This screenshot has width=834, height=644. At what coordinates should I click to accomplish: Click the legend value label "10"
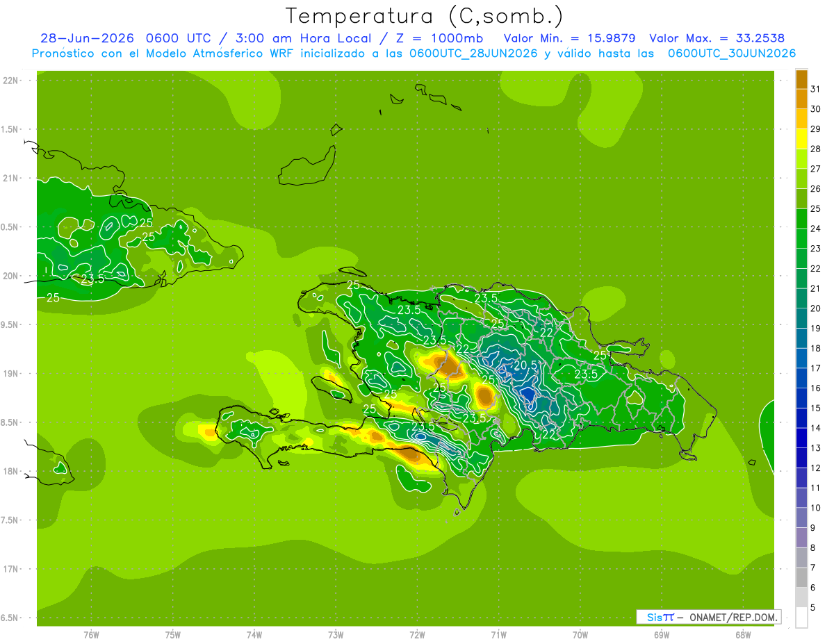(x=816, y=508)
